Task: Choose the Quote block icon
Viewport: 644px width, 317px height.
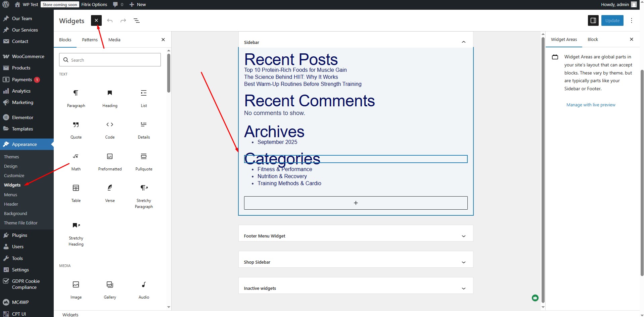Action: tap(76, 125)
